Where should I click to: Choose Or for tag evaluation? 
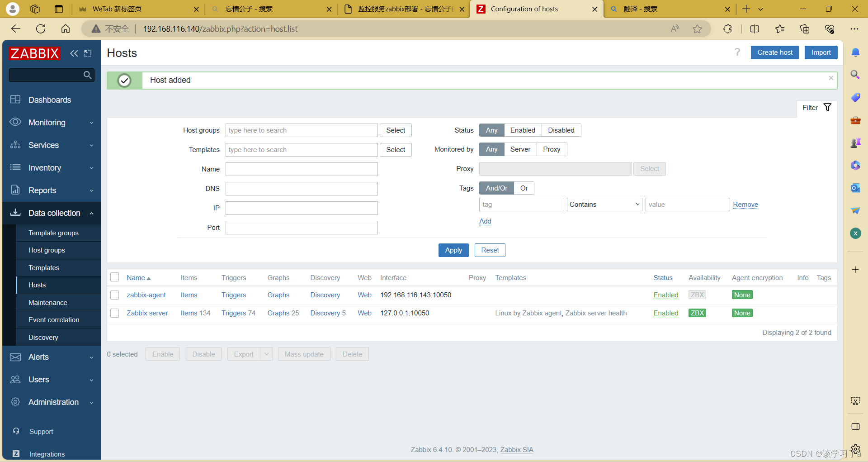(524, 188)
